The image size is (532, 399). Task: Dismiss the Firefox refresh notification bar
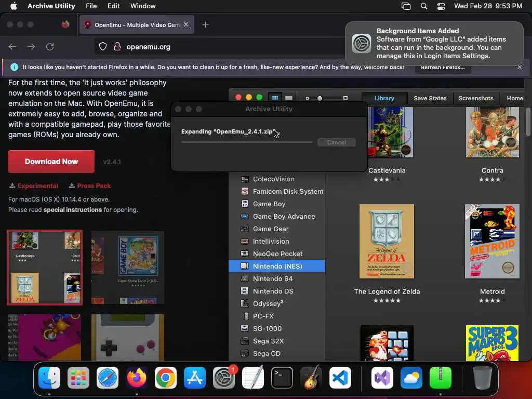click(x=520, y=67)
